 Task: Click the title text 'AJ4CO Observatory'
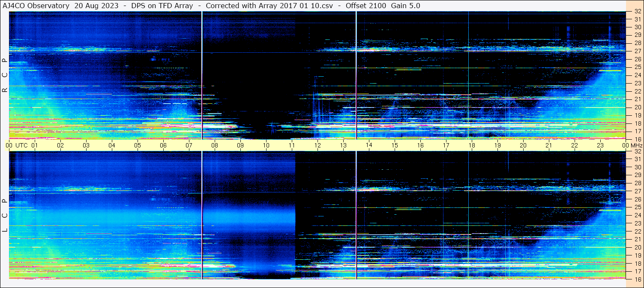pyautogui.click(x=36, y=6)
